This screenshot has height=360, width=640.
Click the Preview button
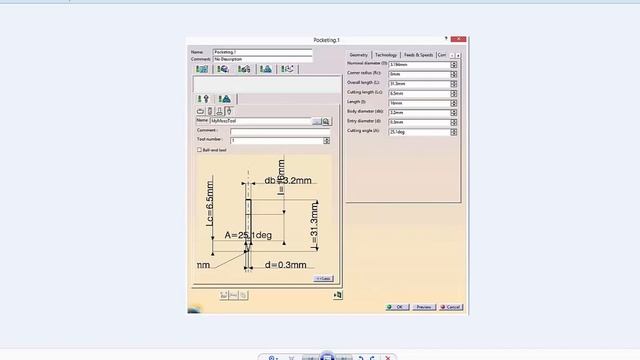click(424, 307)
